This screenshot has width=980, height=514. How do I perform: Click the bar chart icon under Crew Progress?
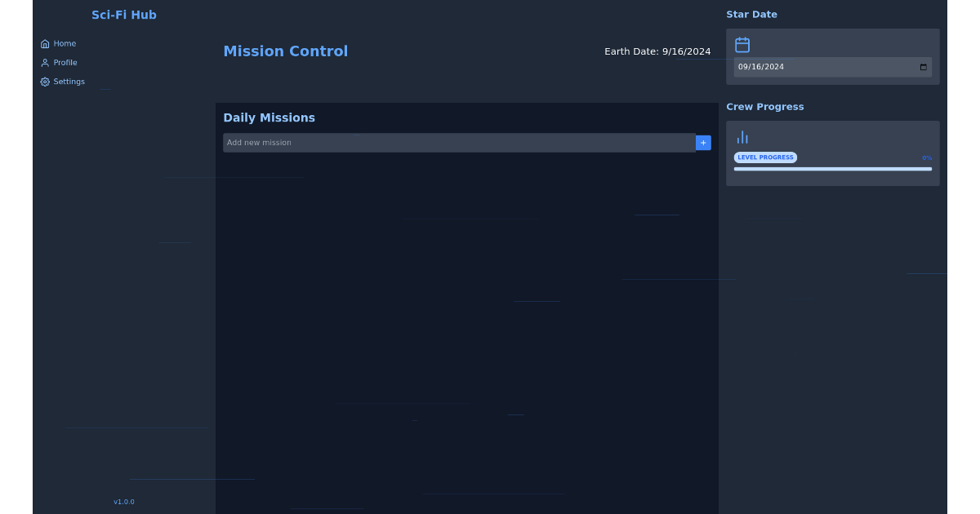tap(742, 137)
